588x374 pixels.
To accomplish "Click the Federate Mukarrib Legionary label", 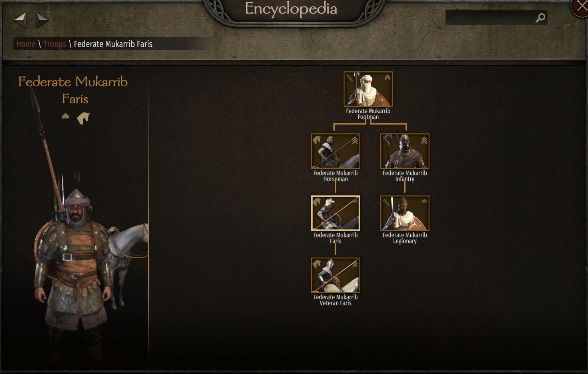I will click(x=405, y=238).
